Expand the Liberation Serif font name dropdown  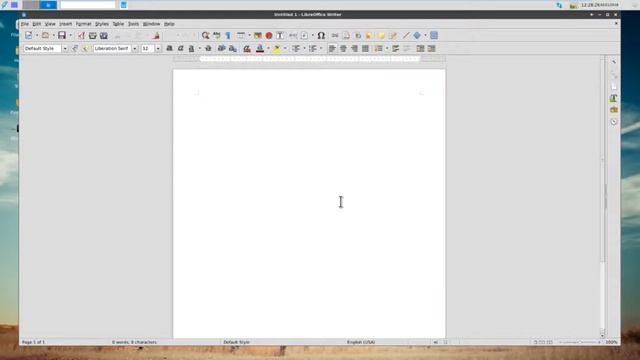134,49
